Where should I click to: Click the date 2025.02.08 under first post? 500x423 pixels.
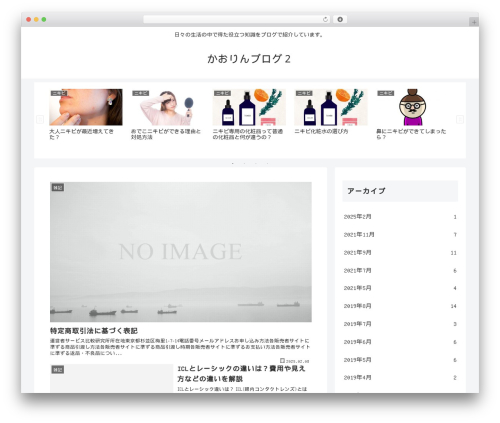coord(295,361)
